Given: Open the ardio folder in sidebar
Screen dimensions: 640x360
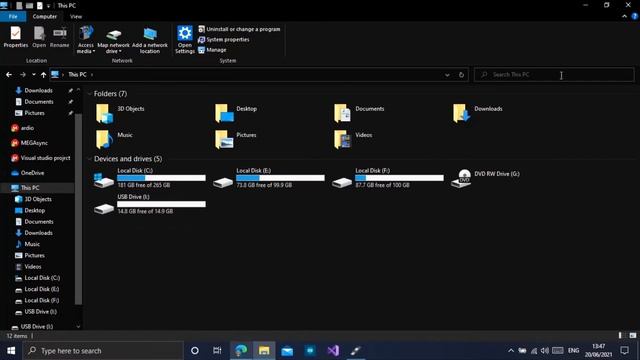Looking at the screenshot, I should [27, 128].
